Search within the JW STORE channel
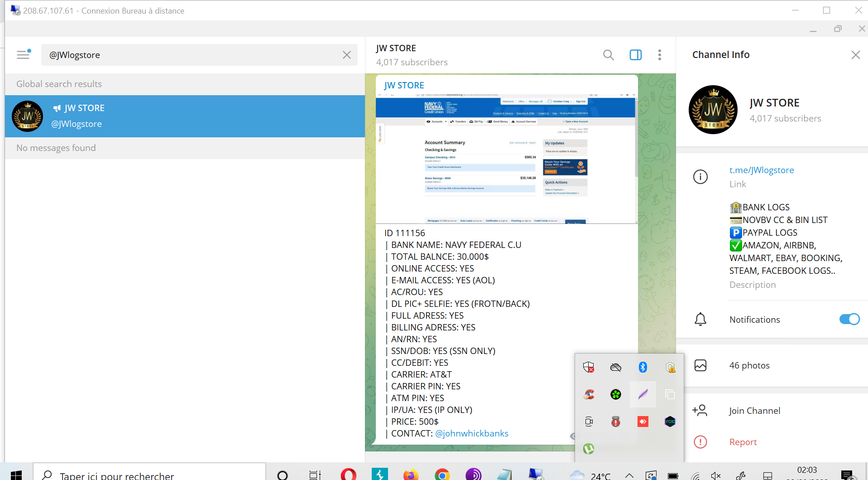The height and width of the screenshot is (480, 868). click(609, 55)
